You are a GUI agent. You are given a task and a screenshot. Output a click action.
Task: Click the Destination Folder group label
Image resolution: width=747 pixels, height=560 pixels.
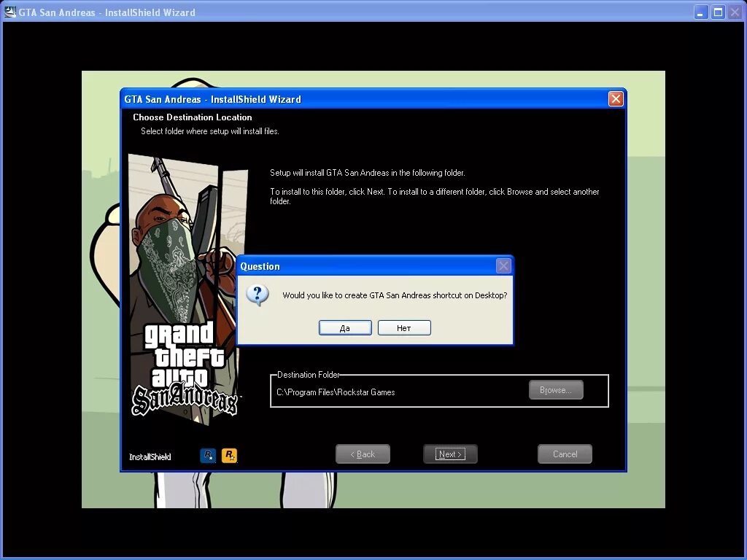tap(309, 375)
